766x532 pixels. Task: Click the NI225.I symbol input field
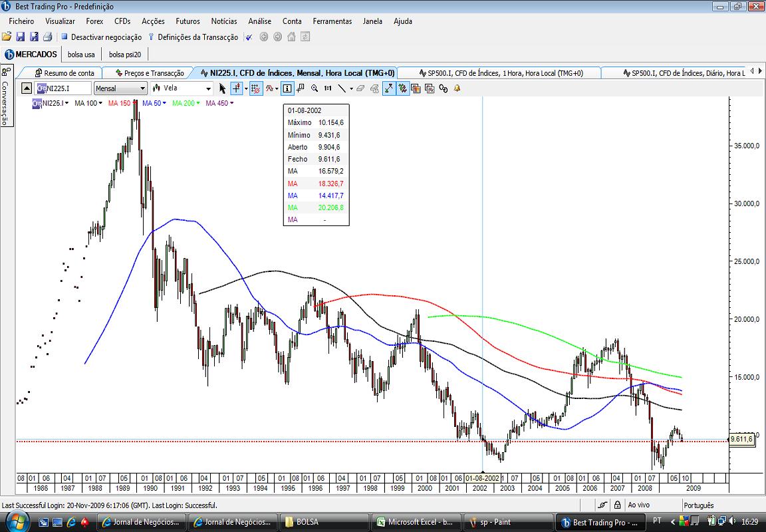coord(64,88)
